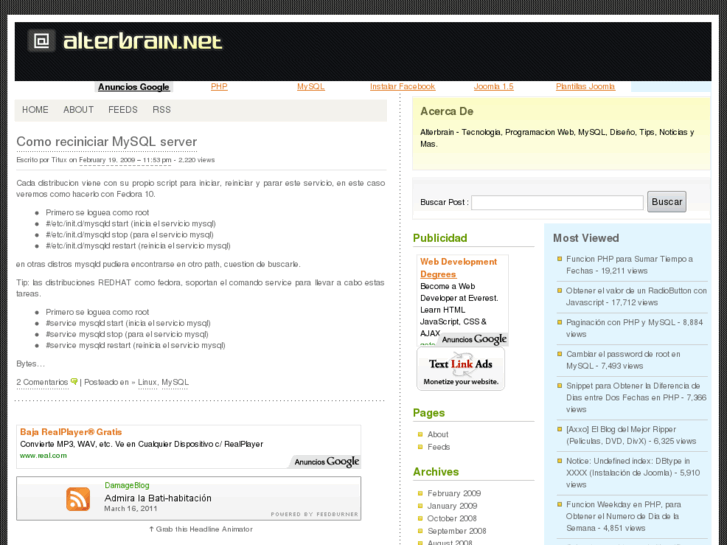Click Powered by FeedBurner text
This screenshot has height=545, width=727.
[x=314, y=514]
